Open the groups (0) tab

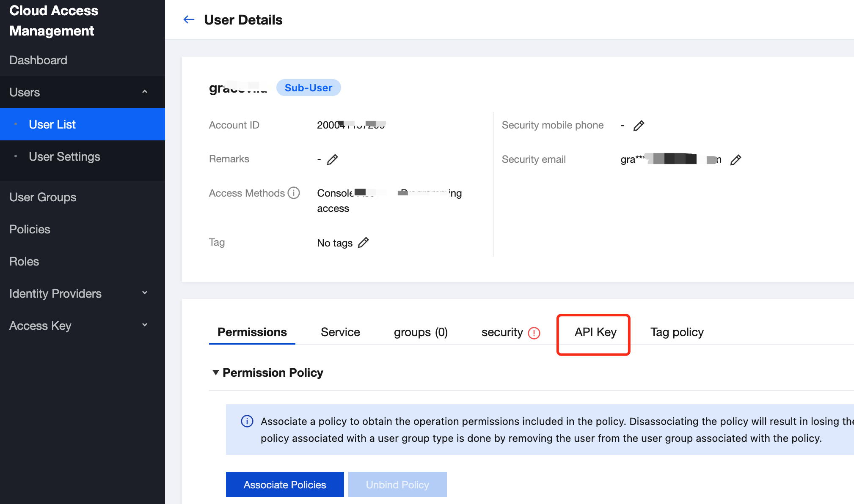tap(421, 332)
